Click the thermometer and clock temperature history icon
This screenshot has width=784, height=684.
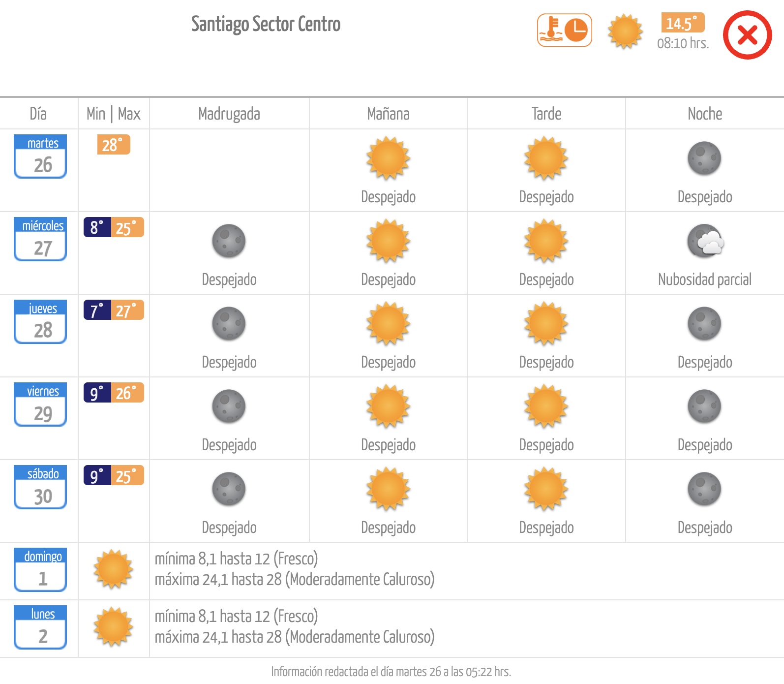tap(564, 31)
